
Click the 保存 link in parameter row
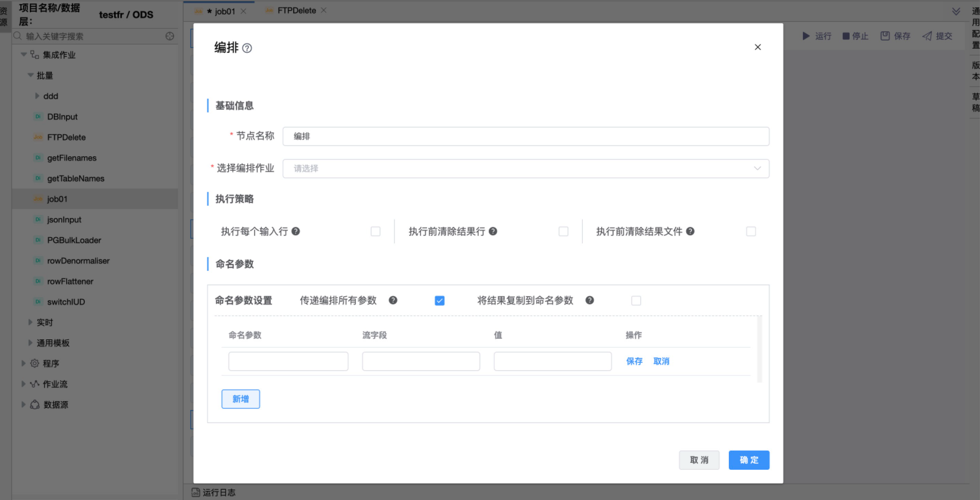[634, 361]
